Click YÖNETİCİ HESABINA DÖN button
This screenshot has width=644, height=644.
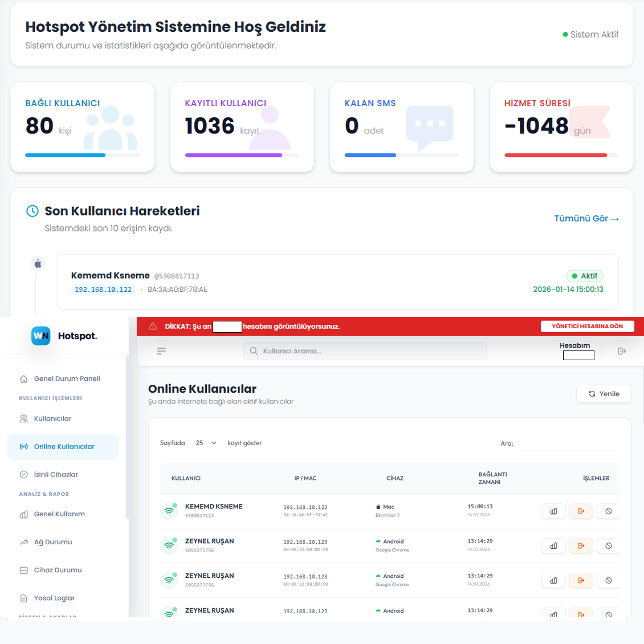click(587, 327)
